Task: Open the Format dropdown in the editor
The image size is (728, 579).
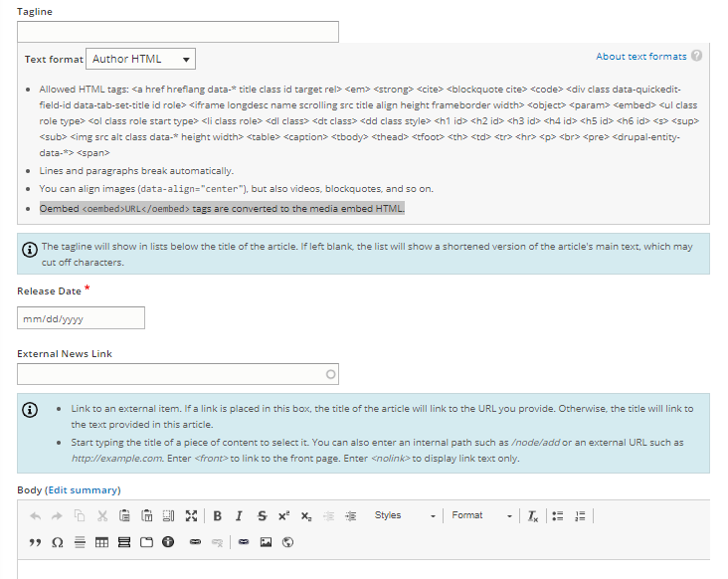Action: coord(481,516)
